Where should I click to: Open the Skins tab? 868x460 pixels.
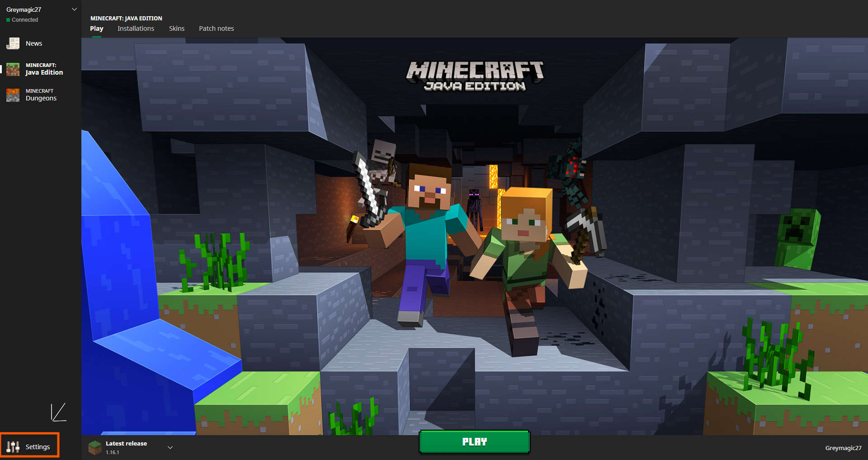coord(176,28)
